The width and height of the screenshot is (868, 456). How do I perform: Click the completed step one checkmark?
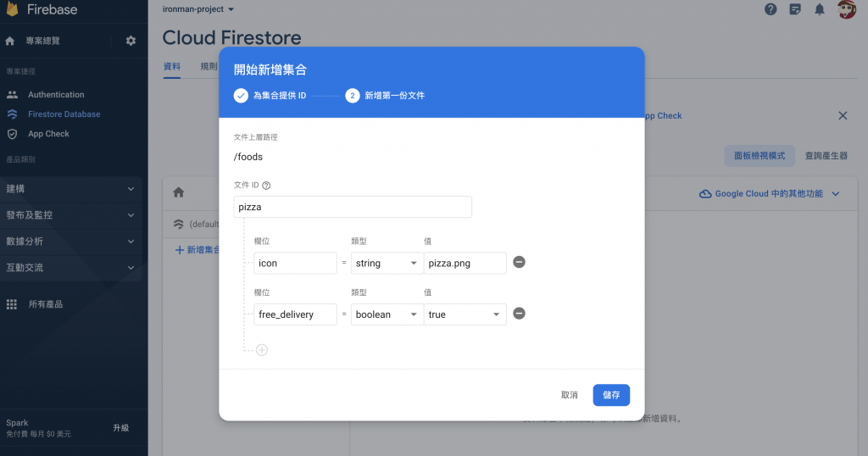pyautogui.click(x=241, y=96)
